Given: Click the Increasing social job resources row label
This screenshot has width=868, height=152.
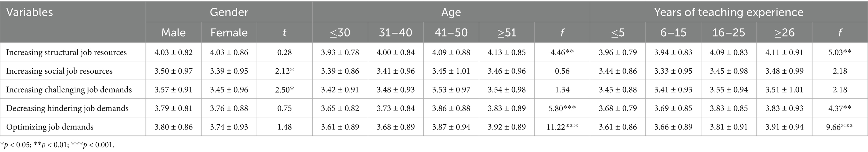Looking at the screenshot, I should click(59, 71).
